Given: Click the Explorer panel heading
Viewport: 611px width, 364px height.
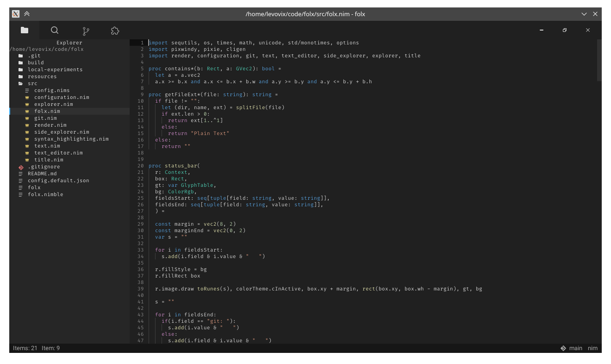Looking at the screenshot, I should point(69,43).
